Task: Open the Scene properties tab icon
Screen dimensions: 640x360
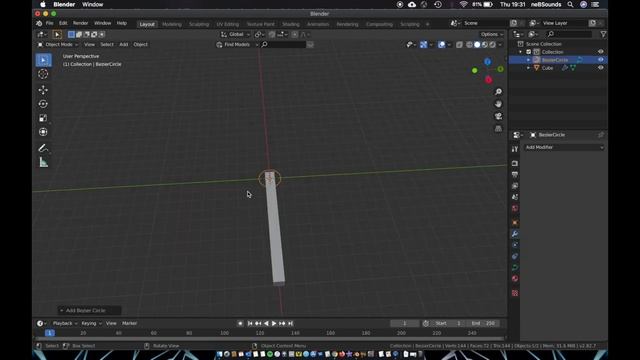Action: pyautogui.click(x=515, y=197)
